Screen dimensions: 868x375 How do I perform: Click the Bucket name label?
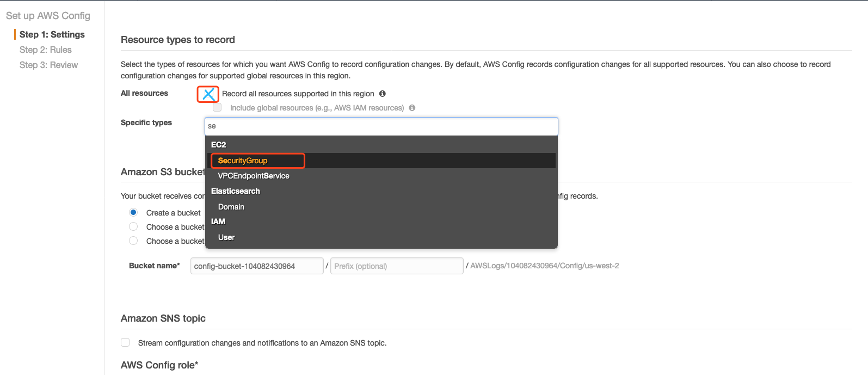tap(155, 266)
